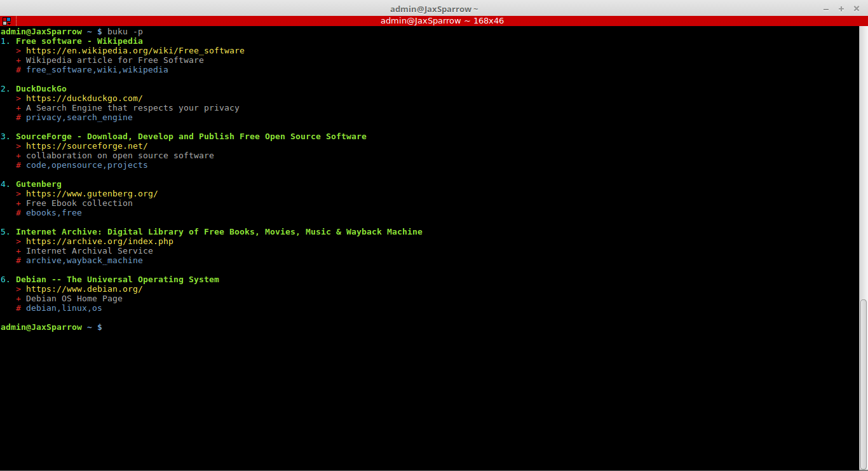Open the https://www.debian.org/ URL

click(85, 289)
